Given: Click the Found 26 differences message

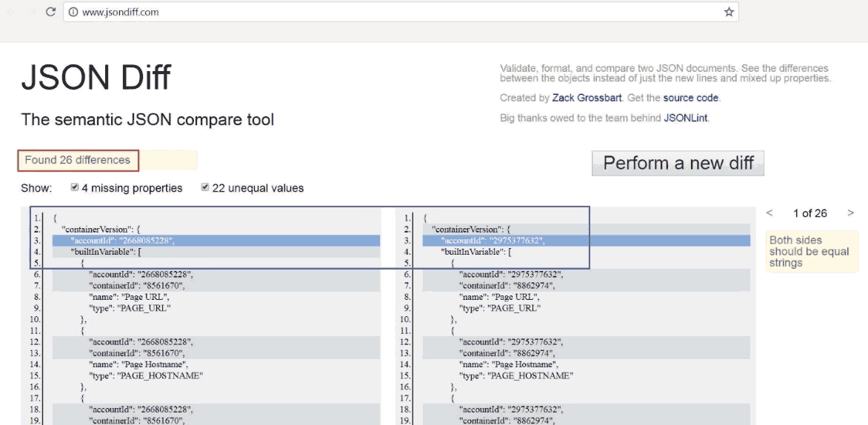Looking at the screenshot, I should [x=78, y=161].
